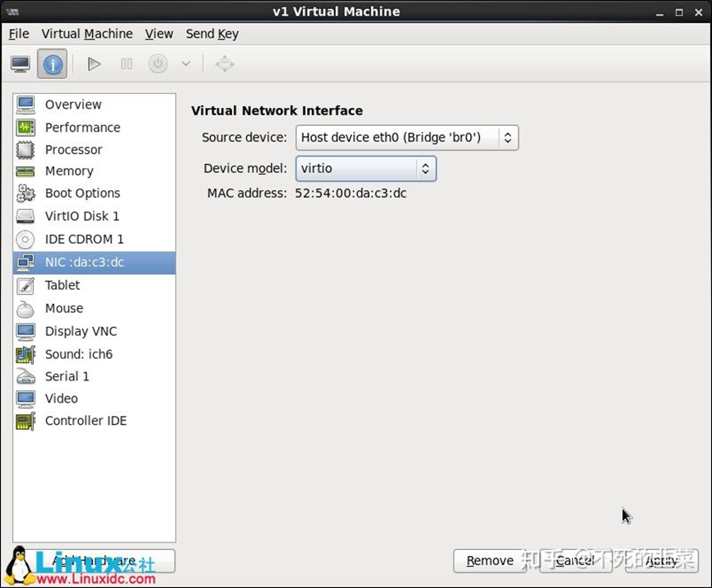Open VirtIO Disk 1 entry
The width and height of the screenshot is (712, 588).
coord(94,217)
